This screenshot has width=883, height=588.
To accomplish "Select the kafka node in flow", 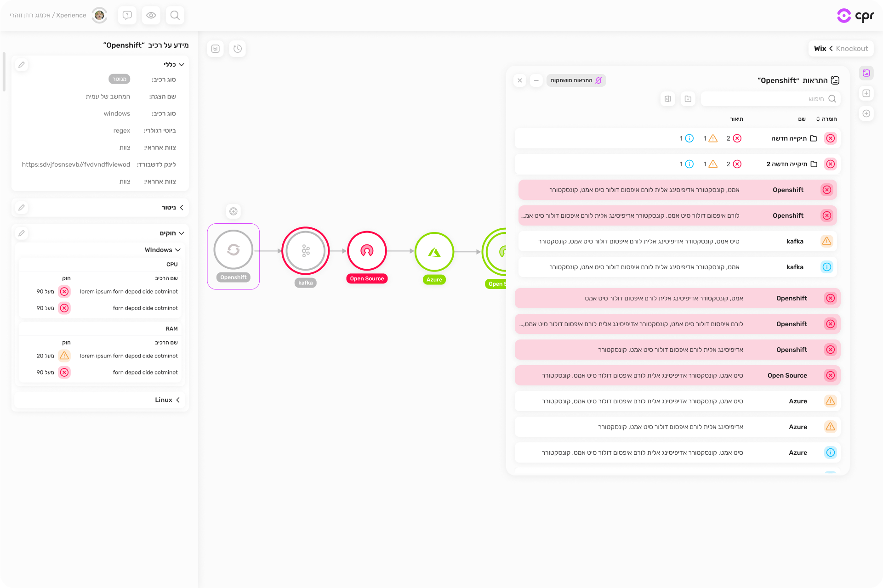I will coord(306,251).
